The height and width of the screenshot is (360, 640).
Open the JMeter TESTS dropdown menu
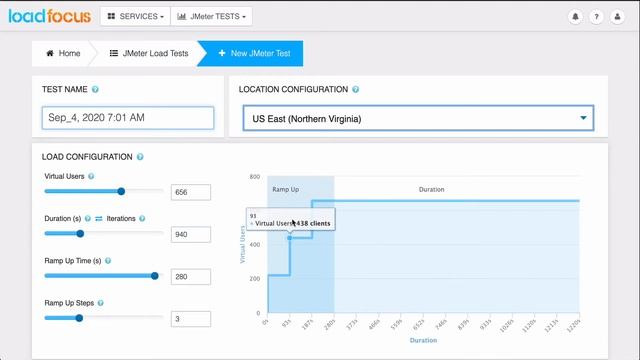[x=211, y=16]
